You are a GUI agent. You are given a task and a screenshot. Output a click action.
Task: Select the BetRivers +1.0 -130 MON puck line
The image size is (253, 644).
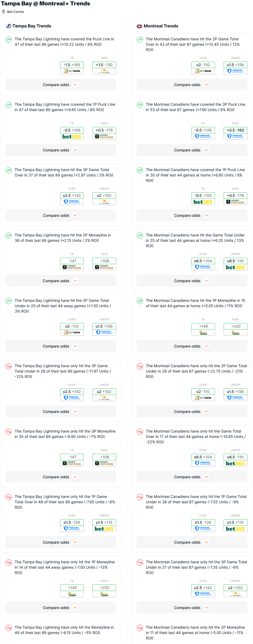104,68
